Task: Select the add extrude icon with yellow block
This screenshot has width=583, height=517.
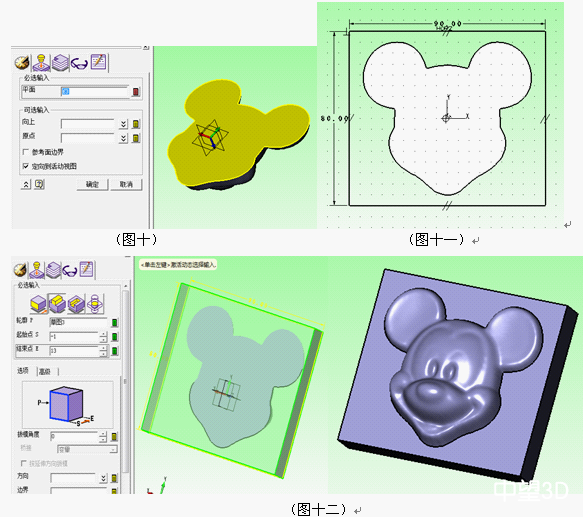Action: [57, 304]
